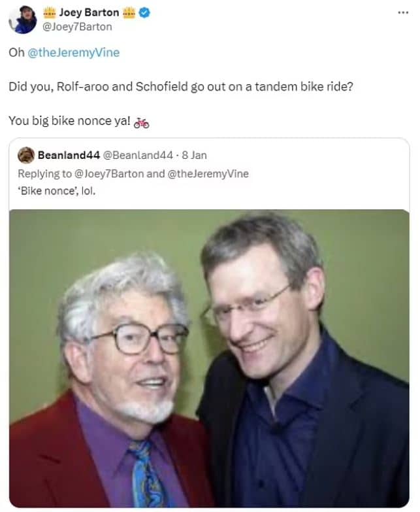Click @theJeremyVine in the Replying to line
Viewport: 420px width, 512px height.
pos(208,173)
